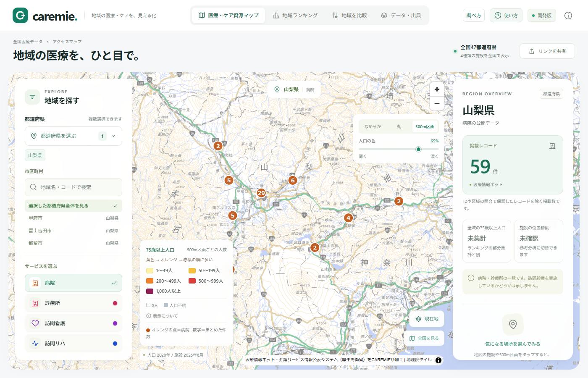Click the 地域名・コードで検索 search field
This screenshot has width=588, height=378.
tap(73, 187)
